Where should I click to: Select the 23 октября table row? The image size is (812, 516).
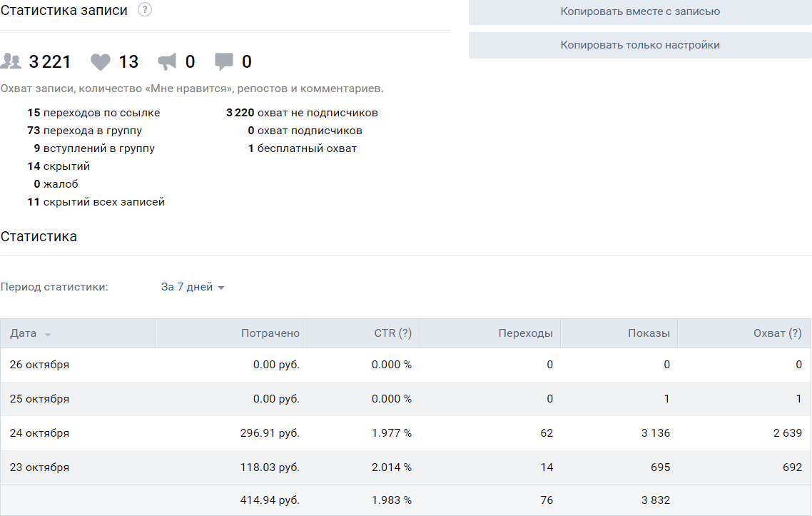[x=405, y=467]
